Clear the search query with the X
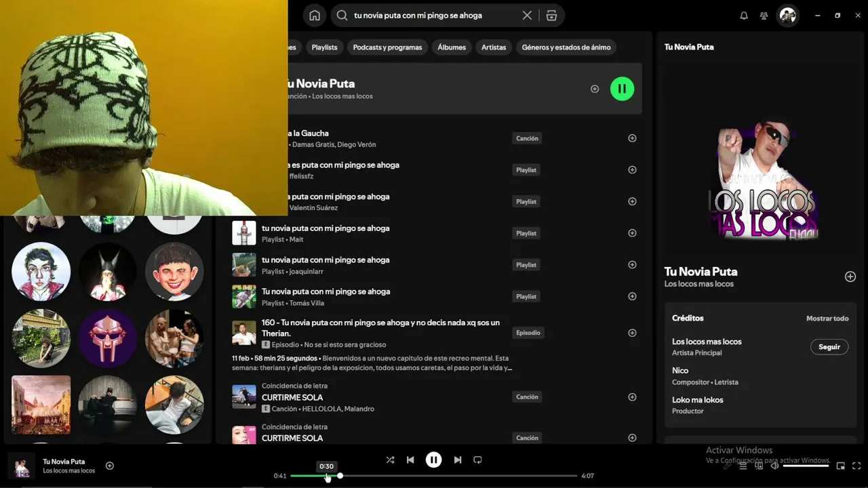This screenshot has height=488, width=868. (527, 16)
